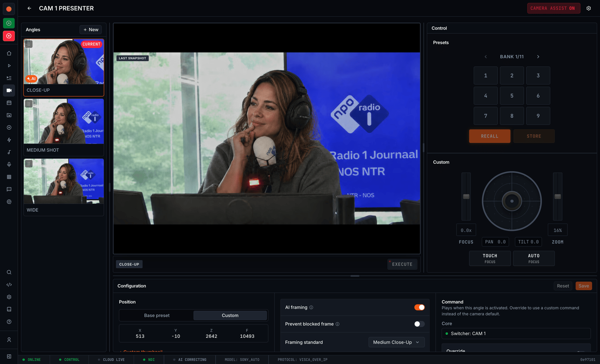Image resolution: width=600 pixels, height=364 pixels.
Task: Open the book documentation icon in the sidebar
Action: click(x=9, y=309)
